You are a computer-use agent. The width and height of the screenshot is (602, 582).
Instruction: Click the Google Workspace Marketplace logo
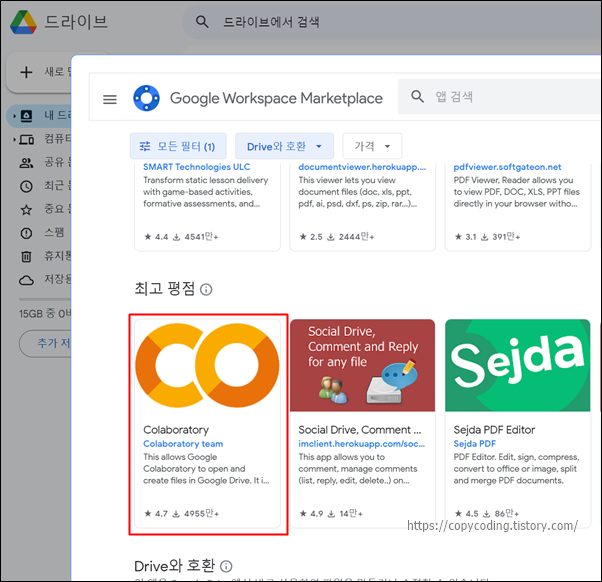coord(146,98)
